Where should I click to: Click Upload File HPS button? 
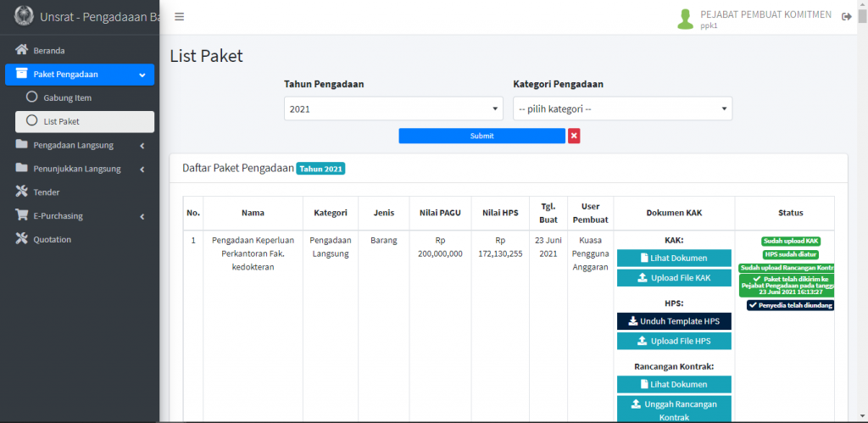coord(674,341)
